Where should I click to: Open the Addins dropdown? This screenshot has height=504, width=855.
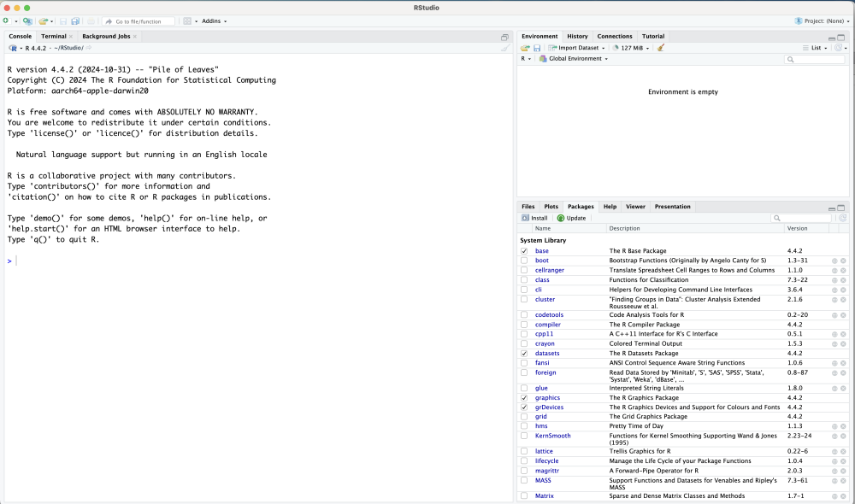pyautogui.click(x=214, y=21)
